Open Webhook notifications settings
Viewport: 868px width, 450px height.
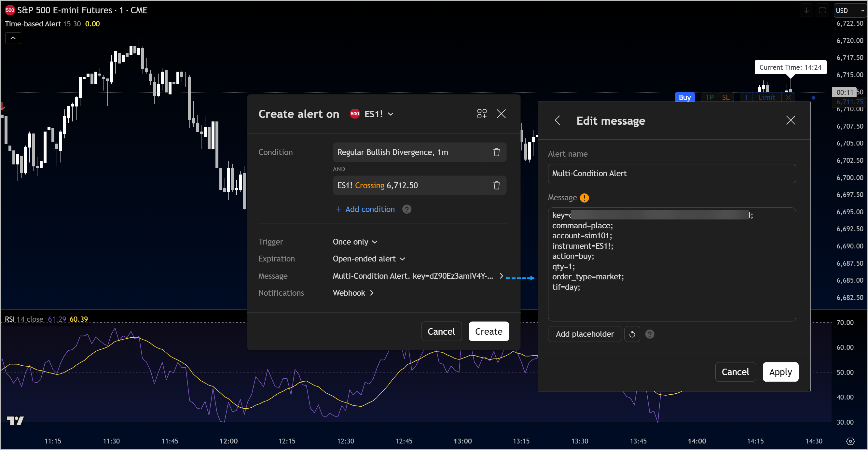click(353, 293)
